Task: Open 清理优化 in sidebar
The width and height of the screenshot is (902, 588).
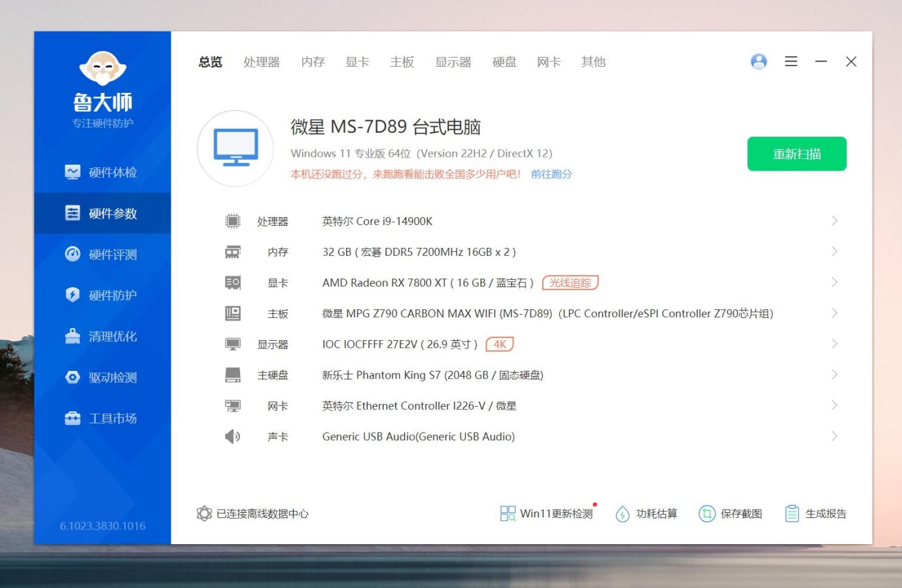Action: 102,336
